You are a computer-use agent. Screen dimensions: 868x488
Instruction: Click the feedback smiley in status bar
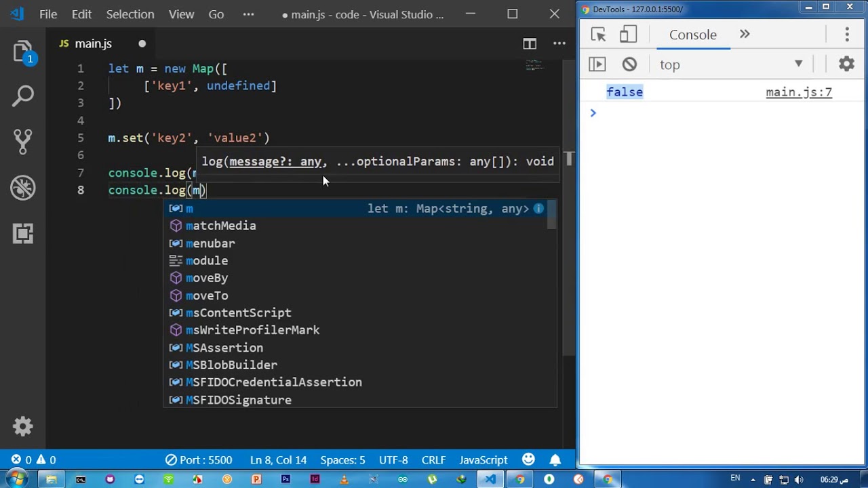coord(529,460)
